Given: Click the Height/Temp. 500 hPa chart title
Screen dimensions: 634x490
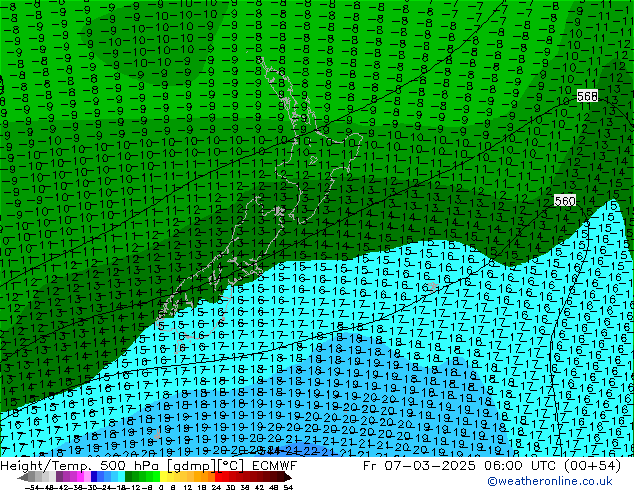Looking at the screenshot, I should tap(148, 466).
